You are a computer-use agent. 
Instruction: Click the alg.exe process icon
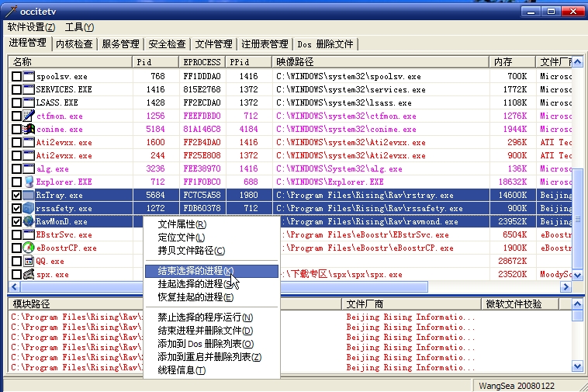[29, 168]
